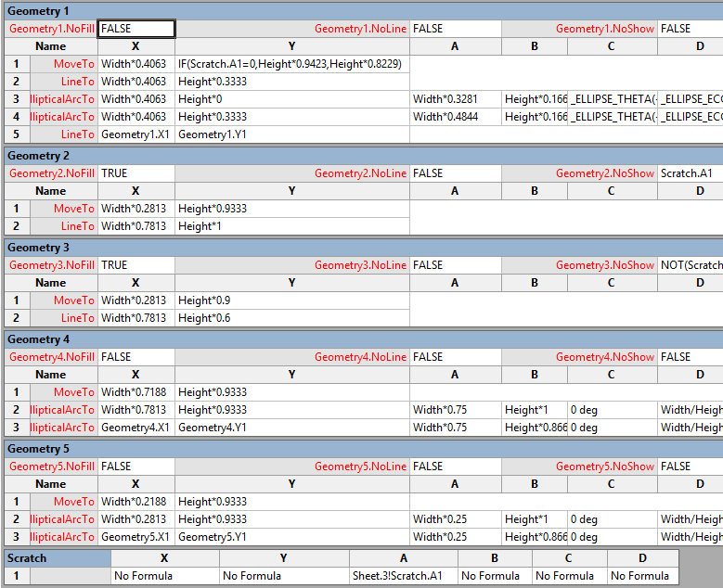This screenshot has height=588, width=723.
Task: Select the Geometry5.NoShow value cell
Action: point(690,467)
